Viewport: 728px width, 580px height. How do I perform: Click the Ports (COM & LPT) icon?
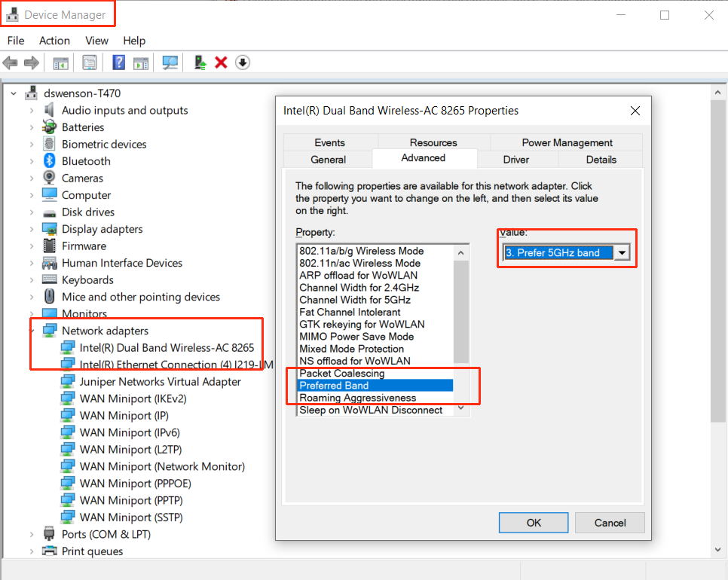click(49, 533)
